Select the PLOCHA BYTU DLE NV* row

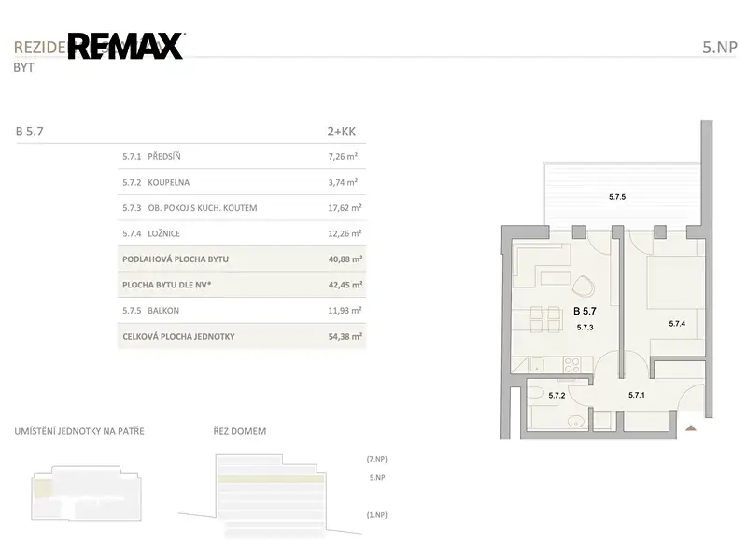pos(242,285)
